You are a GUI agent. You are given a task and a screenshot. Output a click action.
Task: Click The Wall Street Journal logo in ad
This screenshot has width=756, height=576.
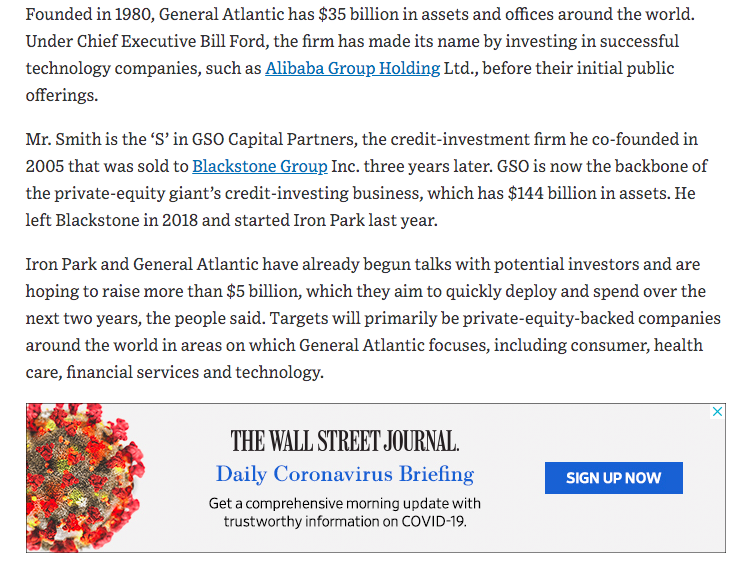click(x=345, y=441)
